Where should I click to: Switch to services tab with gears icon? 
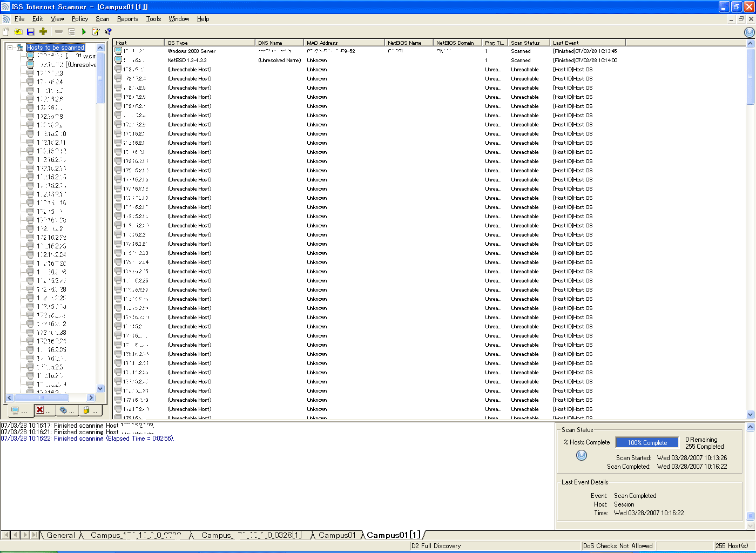pyautogui.click(x=67, y=410)
